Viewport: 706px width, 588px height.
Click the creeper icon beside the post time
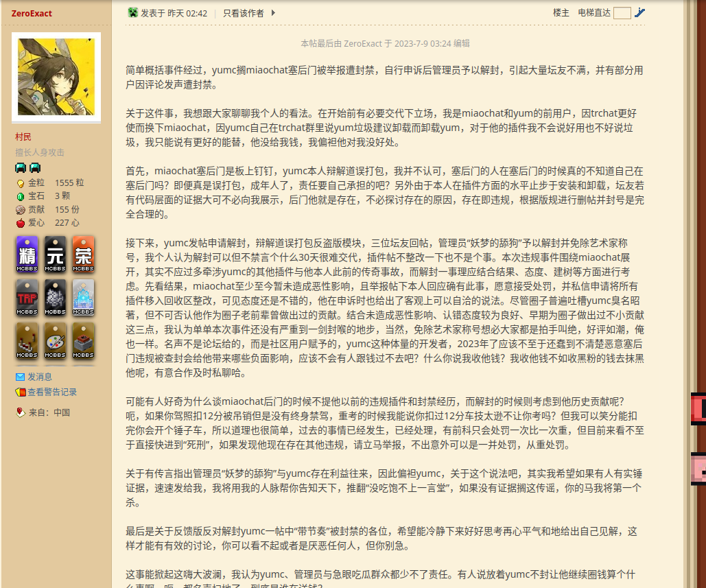pyautogui.click(x=133, y=12)
